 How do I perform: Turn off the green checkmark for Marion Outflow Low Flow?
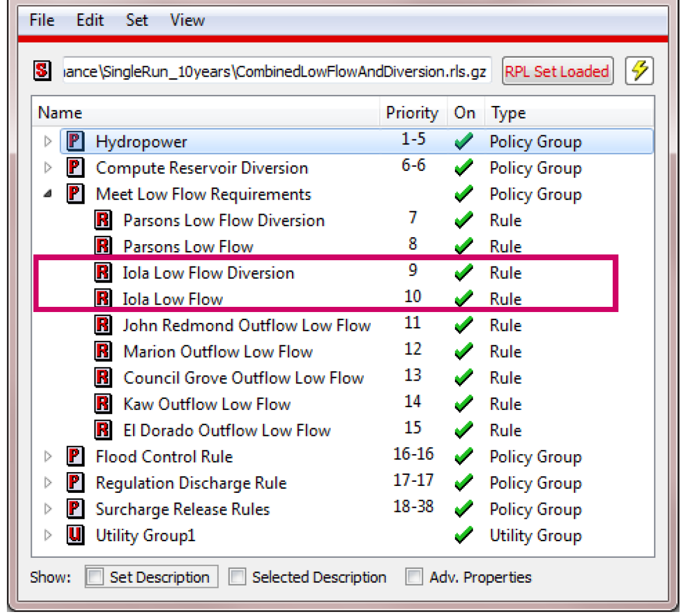tap(464, 351)
